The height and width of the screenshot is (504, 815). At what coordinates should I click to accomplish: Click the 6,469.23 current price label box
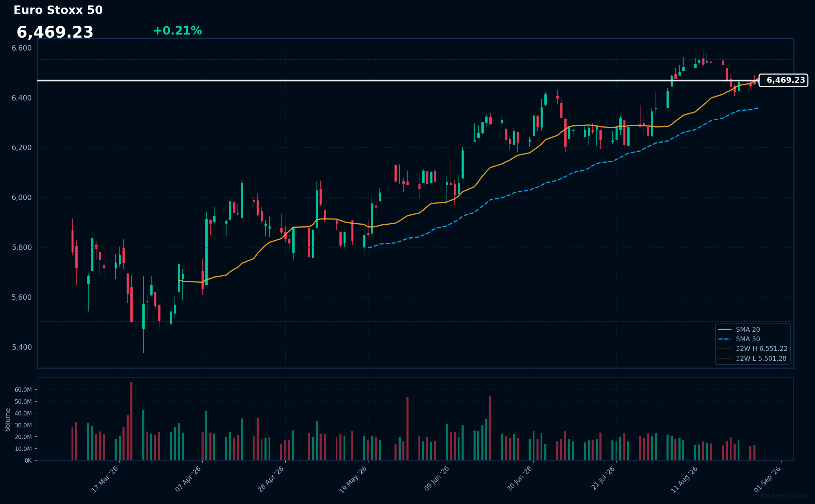(x=783, y=80)
